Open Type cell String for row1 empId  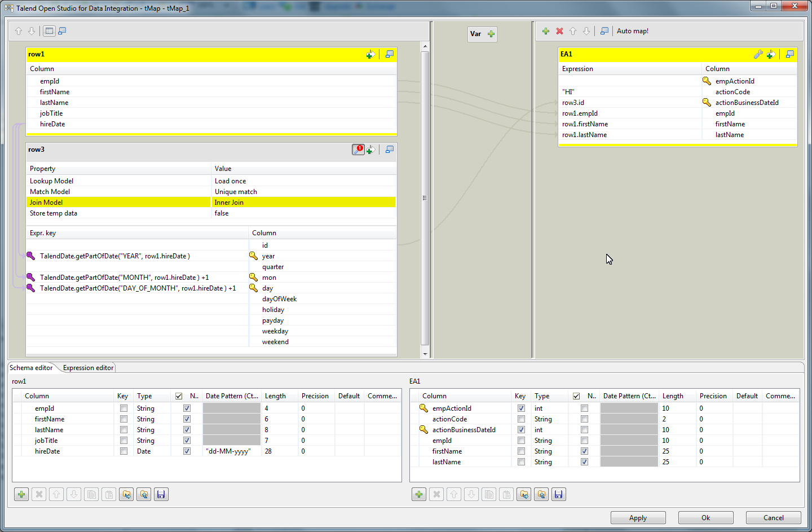click(151, 408)
